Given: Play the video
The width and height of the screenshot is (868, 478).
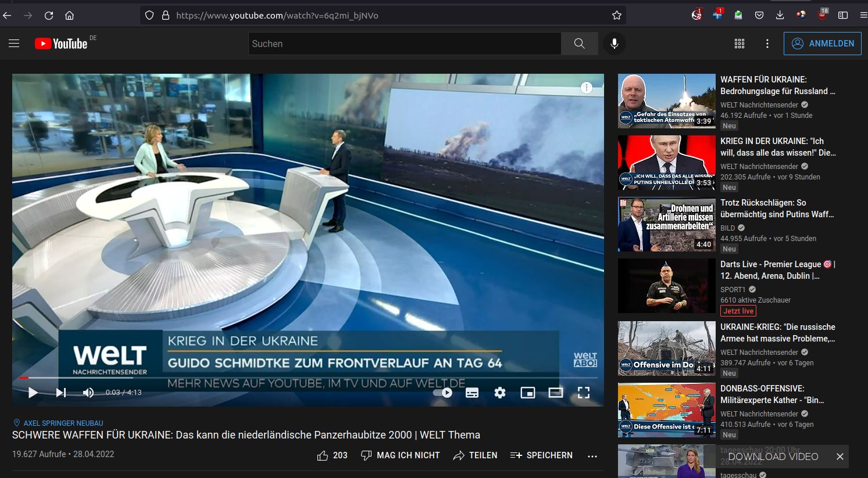Looking at the screenshot, I should 33,393.
